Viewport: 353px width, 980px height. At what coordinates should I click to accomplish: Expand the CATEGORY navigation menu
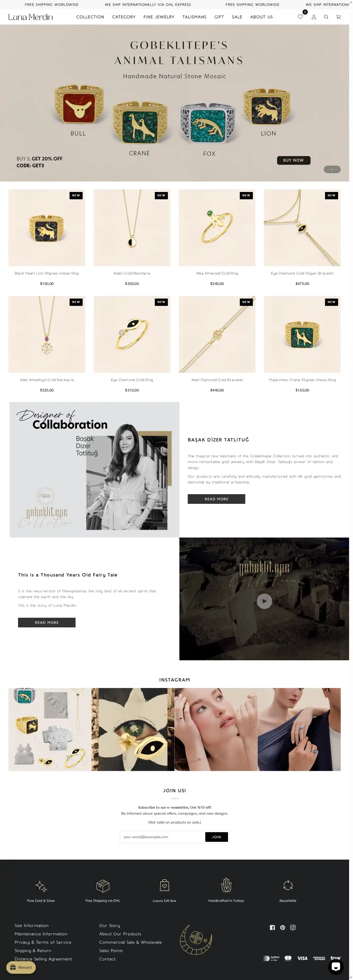124,17
